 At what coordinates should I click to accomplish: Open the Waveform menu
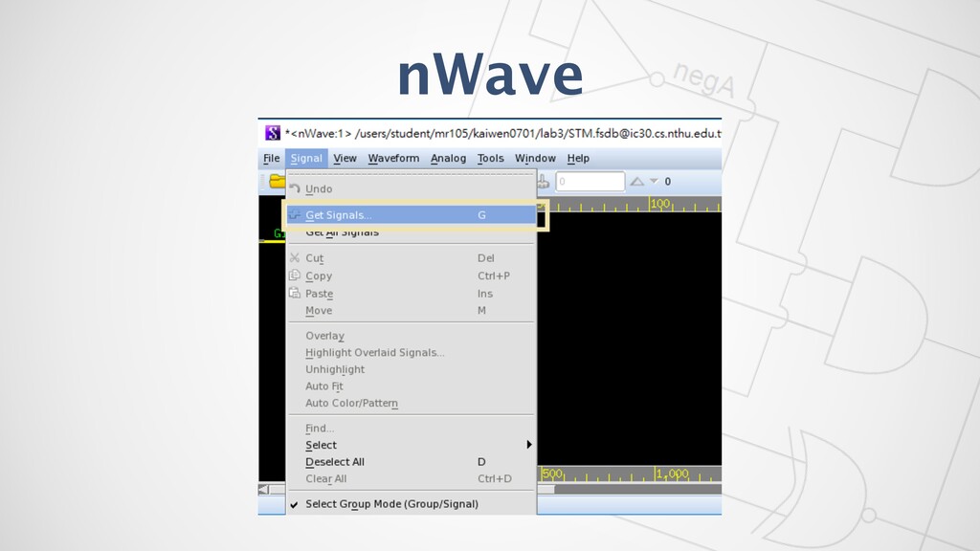click(393, 158)
